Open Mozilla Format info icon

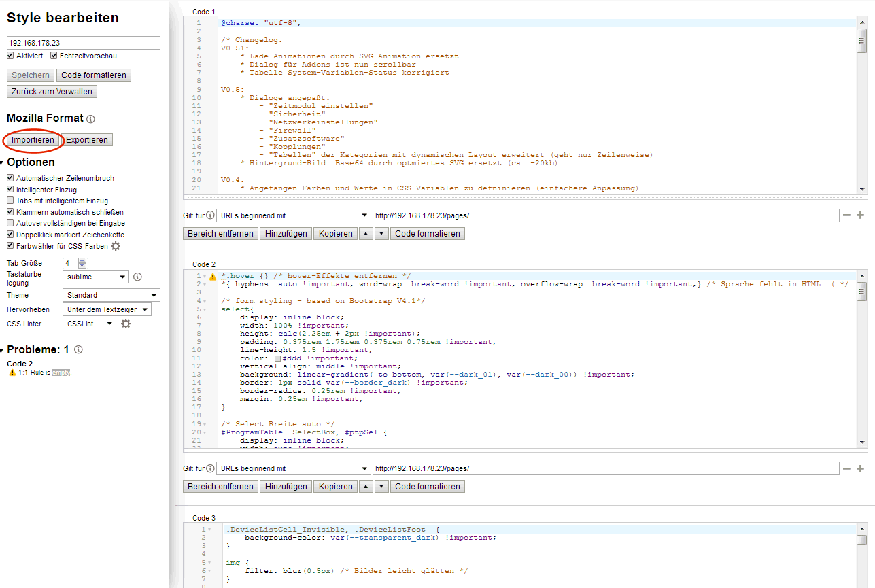point(91,119)
